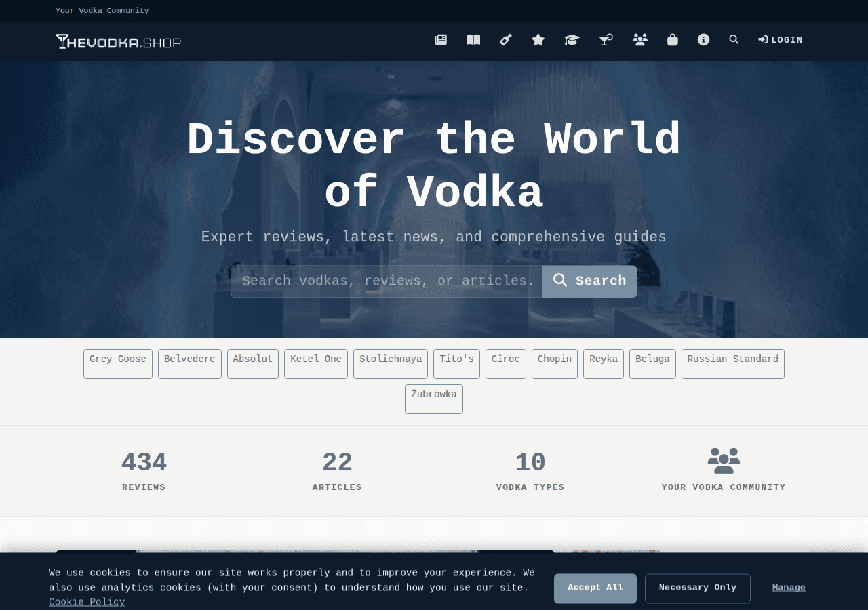This screenshot has width=868, height=610.
Task: Select the Absolut brand tag
Action: coord(253,364)
